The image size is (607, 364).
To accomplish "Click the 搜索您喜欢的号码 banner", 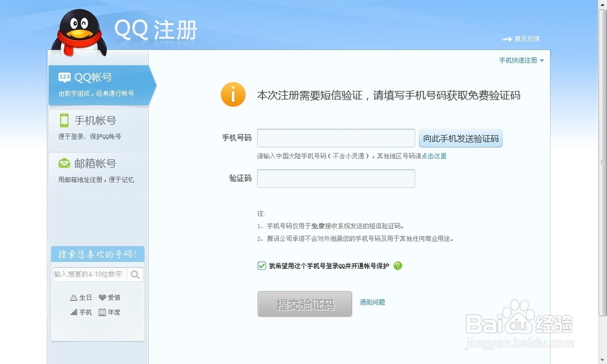I will 98,254.
